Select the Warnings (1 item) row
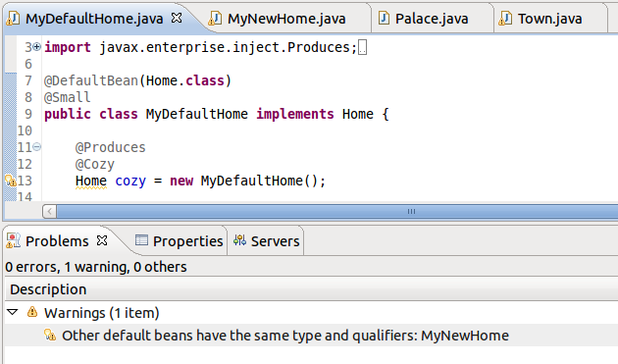This screenshot has width=618, height=364. pyautogui.click(x=311, y=313)
